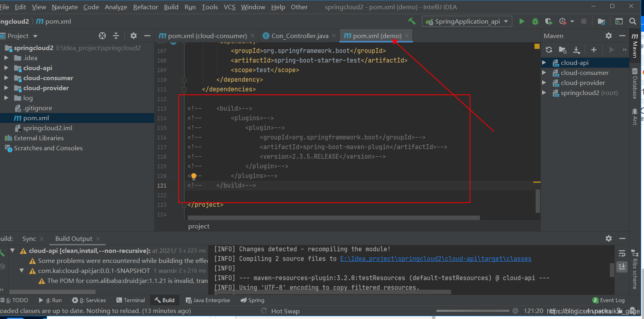Expand springcloud2 (root) node in Maven panel
The height and width of the screenshot is (319, 644).
coord(544,93)
